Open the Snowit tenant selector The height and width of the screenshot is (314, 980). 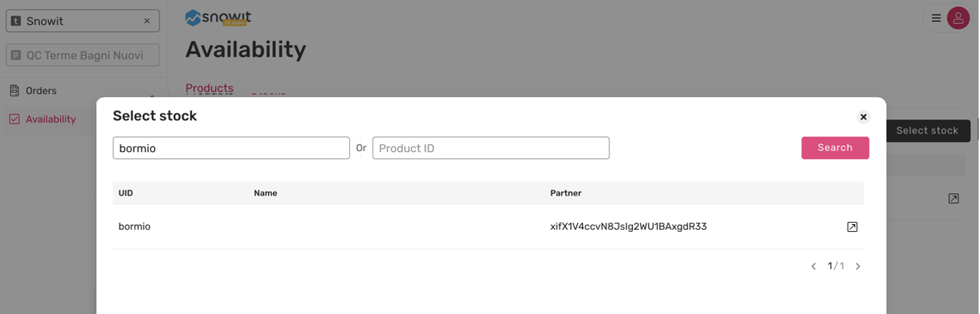75,21
